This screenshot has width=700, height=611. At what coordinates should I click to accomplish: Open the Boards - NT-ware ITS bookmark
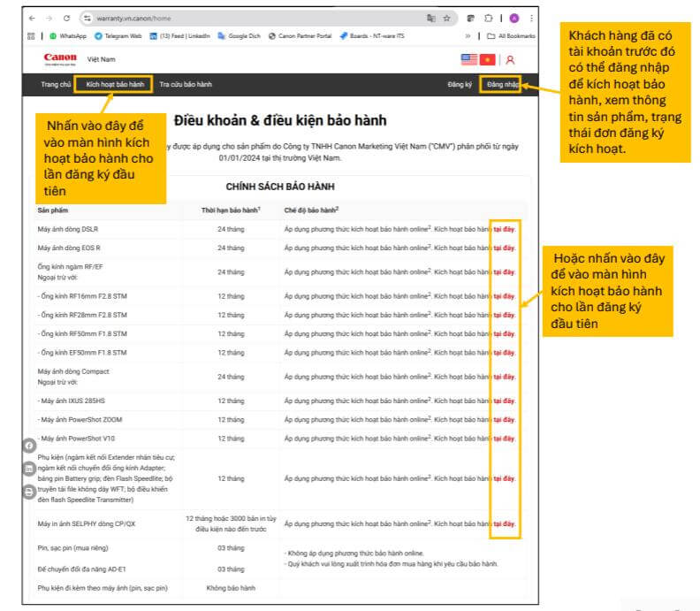(372, 36)
